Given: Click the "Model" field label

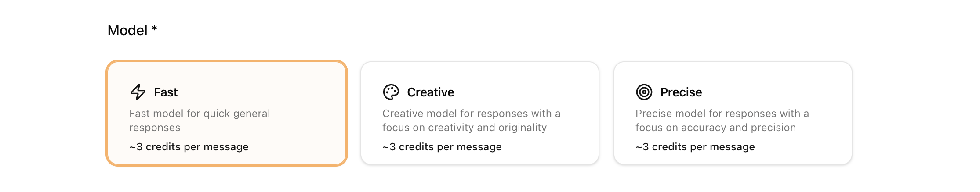Looking at the screenshot, I should point(127,30).
